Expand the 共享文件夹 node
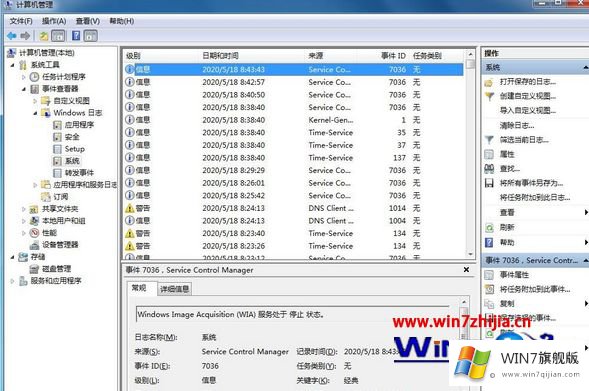The width and height of the screenshot is (589, 391). [x=24, y=209]
